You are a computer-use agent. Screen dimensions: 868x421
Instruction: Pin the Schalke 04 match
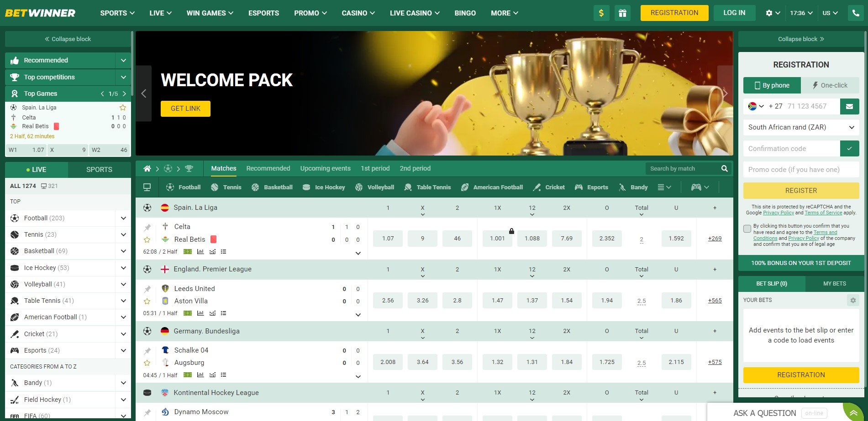pyautogui.click(x=147, y=351)
